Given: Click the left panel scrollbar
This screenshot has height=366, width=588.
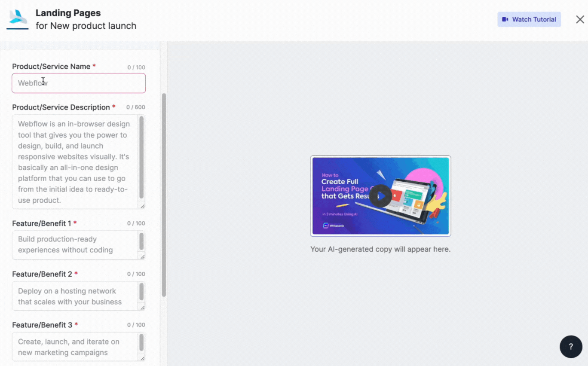Looking at the screenshot, I should [x=164, y=193].
